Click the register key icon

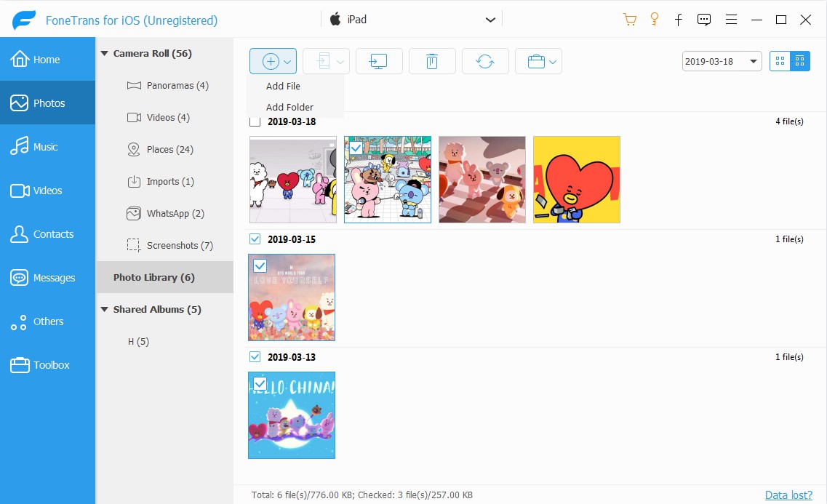pos(655,20)
